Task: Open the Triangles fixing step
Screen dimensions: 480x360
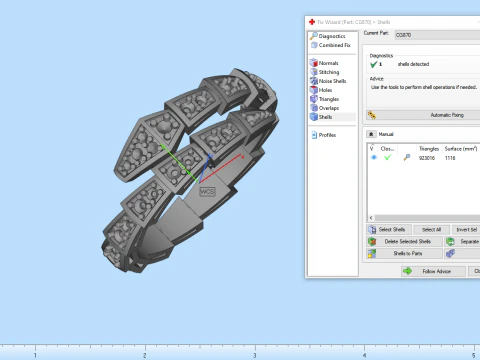Action: tap(324, 99)
